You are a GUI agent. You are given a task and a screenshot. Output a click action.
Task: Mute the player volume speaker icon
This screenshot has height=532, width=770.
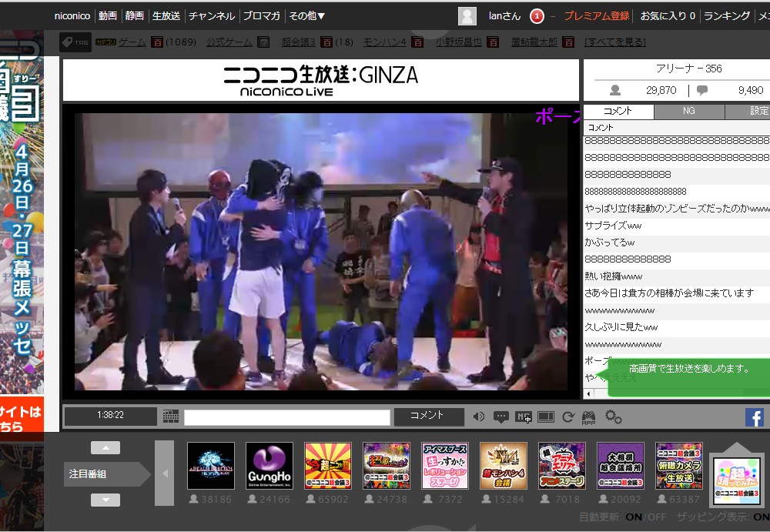(x=479, y=417)
